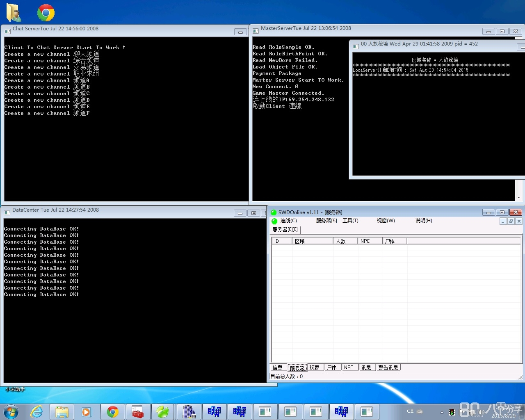This screenshot has height=420, width=525.
Task: Switch to the 讯息 bottom tab
Action: pos(366,367)
